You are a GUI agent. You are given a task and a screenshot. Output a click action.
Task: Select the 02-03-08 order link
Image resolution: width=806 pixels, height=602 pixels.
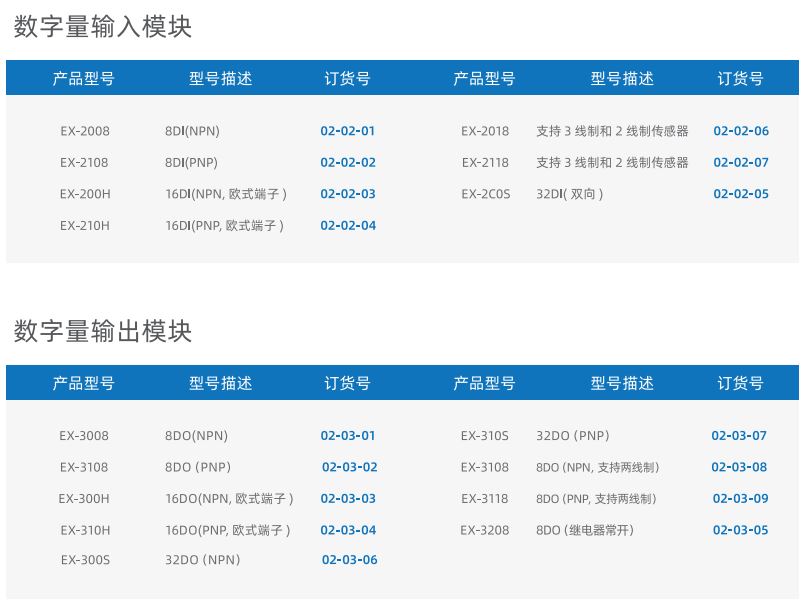(738, 467)
